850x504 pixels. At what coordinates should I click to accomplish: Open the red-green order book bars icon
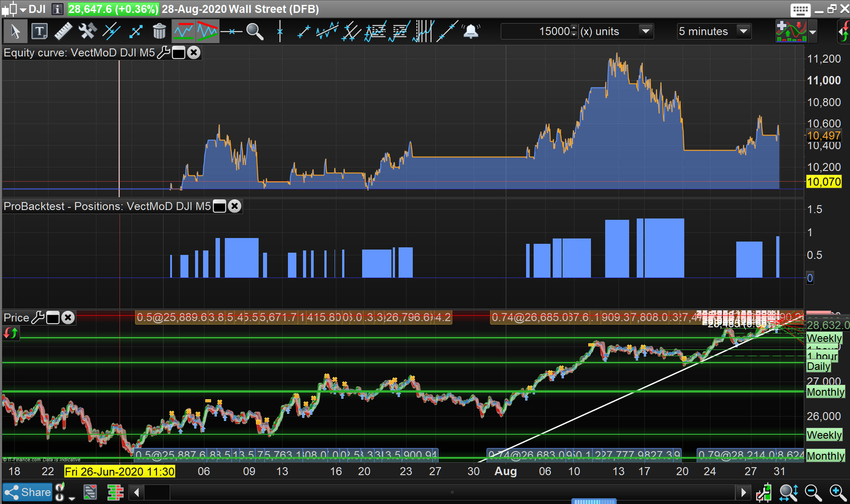(x=115, y=492)
